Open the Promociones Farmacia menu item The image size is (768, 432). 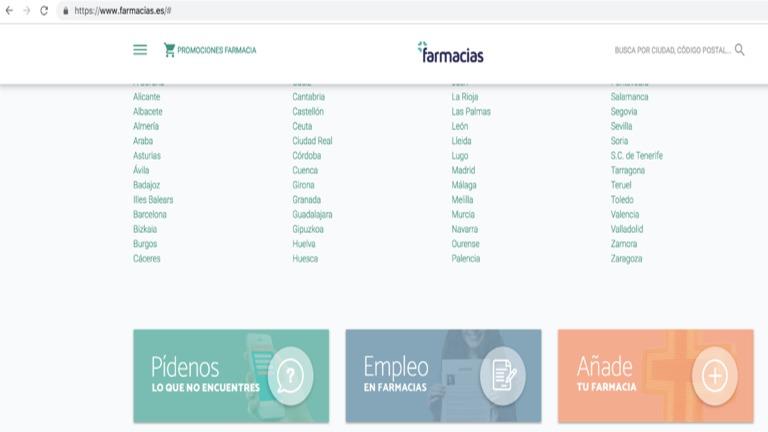[216, 50]
